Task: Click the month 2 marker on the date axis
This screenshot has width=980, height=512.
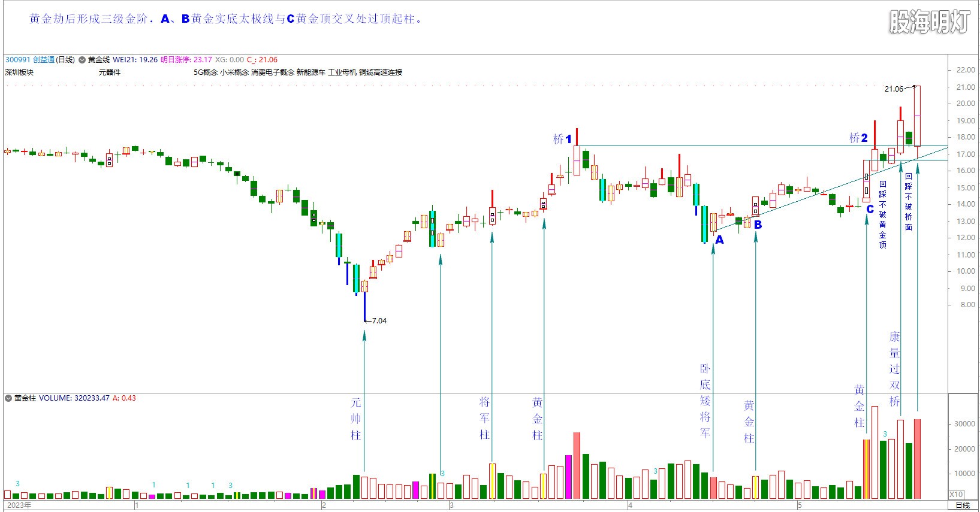Action: (x=324, y=505)
